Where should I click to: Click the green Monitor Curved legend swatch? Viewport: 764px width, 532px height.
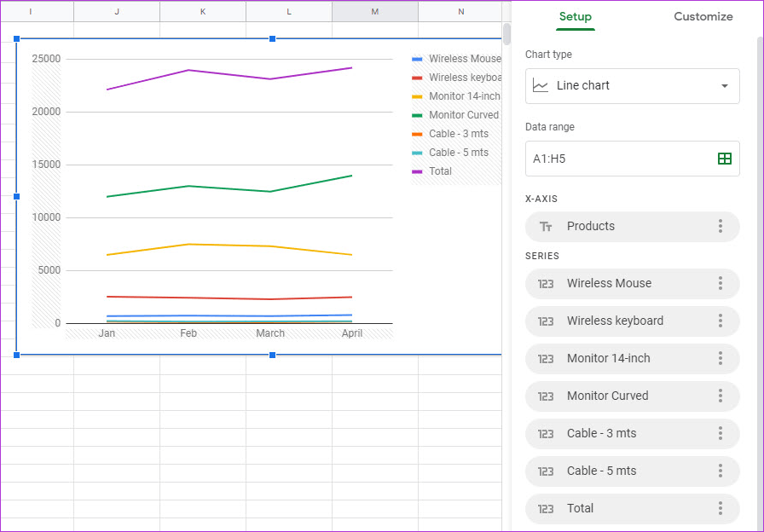click(x=417, y=115)
